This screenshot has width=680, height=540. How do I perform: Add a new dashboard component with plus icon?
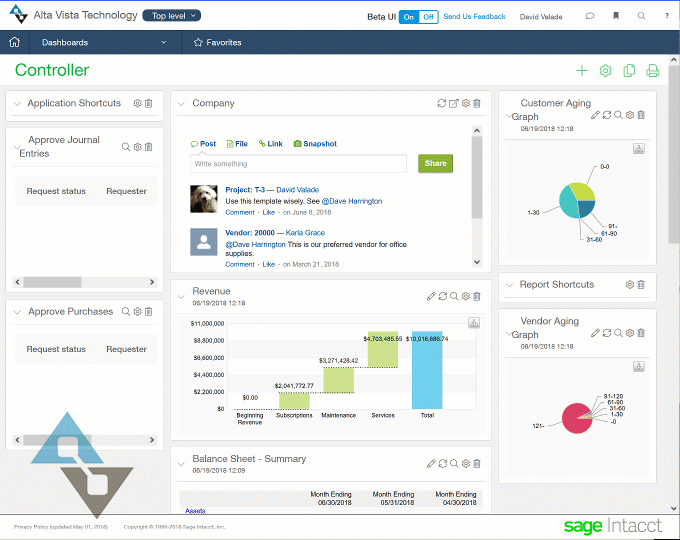pos(582,71)
